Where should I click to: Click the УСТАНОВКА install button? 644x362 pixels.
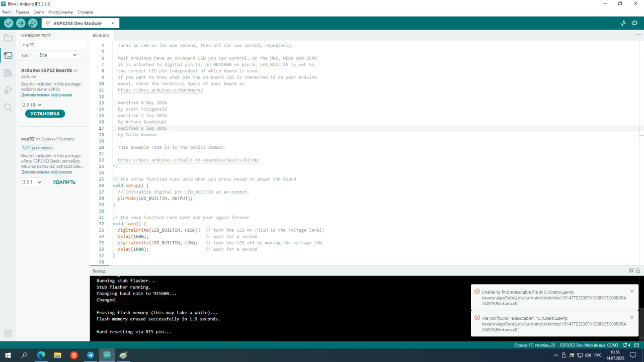pos(45,114)
